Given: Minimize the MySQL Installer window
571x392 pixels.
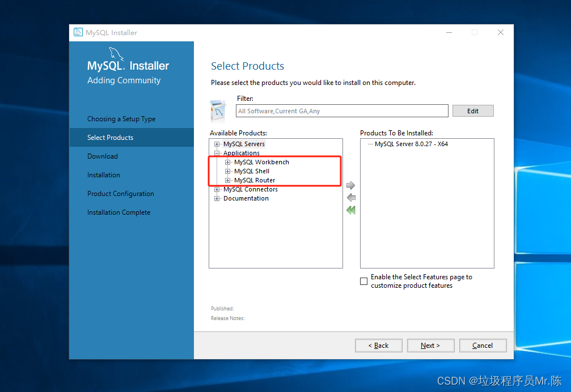Looking at the screenshot, I should 449,32.
